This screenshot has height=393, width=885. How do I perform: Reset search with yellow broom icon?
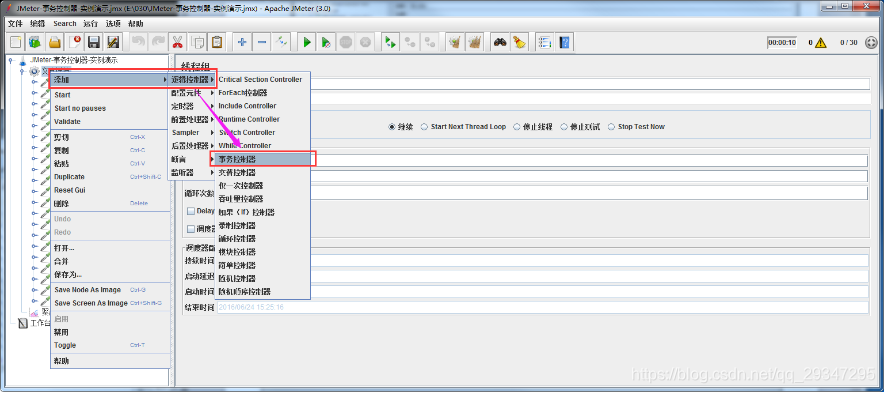pos(519,42)
